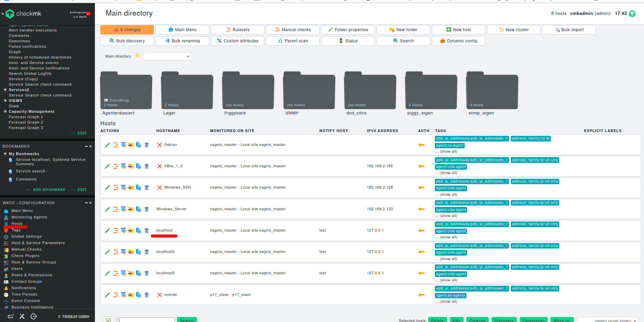
Task: Collapse the My Bookmarks tree
Action: pyautogui.click(x=5, y=154)
